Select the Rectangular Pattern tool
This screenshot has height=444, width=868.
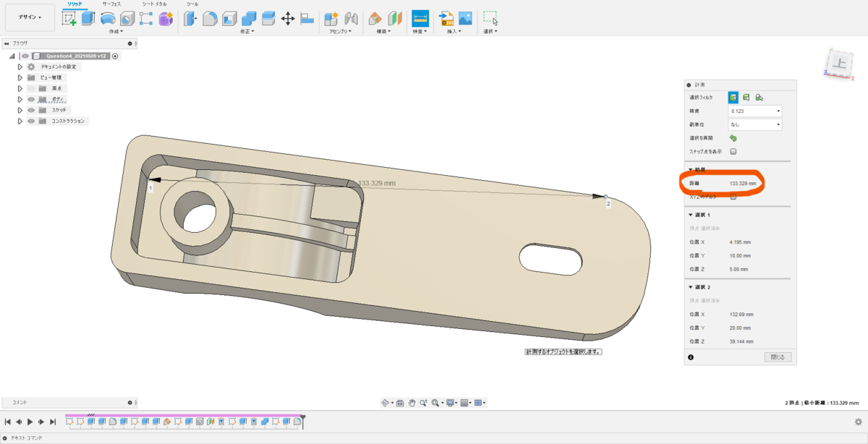(146, 19)
